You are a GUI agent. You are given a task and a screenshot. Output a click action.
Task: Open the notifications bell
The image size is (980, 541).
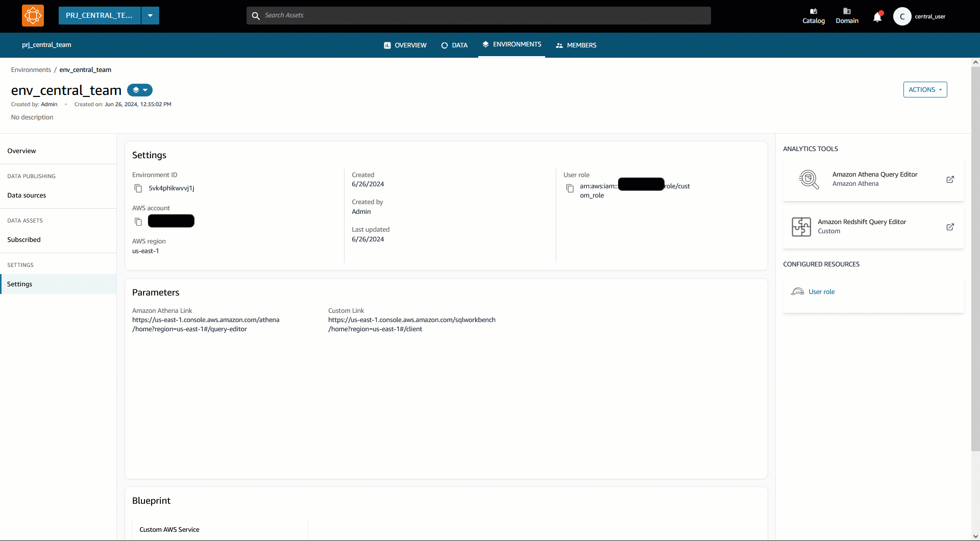click(878, 16)
